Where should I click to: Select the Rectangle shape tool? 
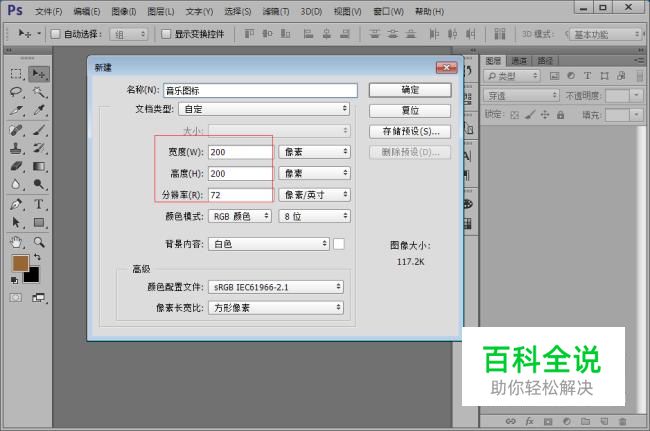pyautogui.click(x=39, y=223)
